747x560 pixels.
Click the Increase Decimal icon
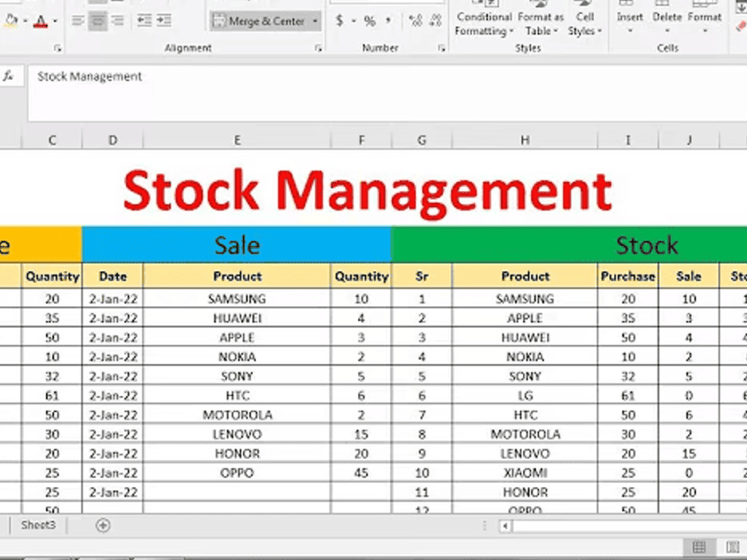(415, 20)
